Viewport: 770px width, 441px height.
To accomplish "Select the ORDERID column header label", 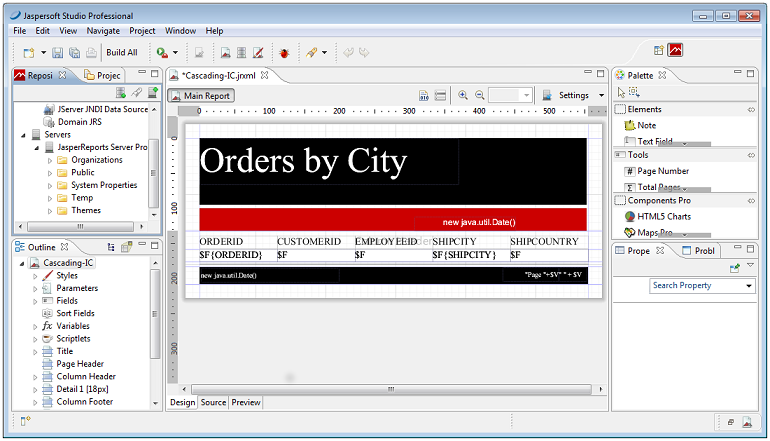I will (x=221, y=242).
